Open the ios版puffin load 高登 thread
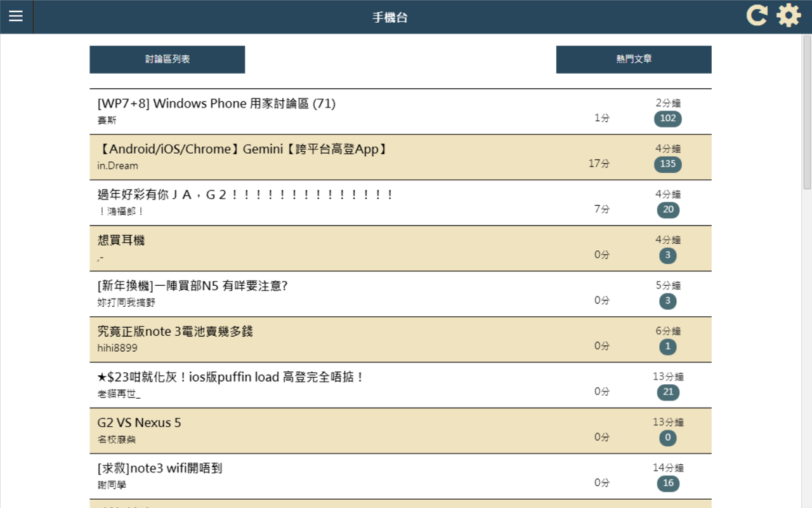812x508 pixels. [231, 378]
